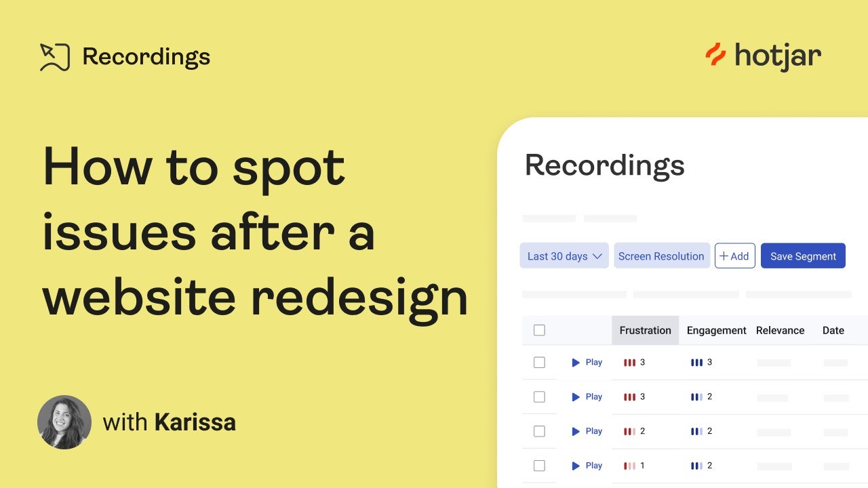Click the second row Play icon

[x=576, y=397]
